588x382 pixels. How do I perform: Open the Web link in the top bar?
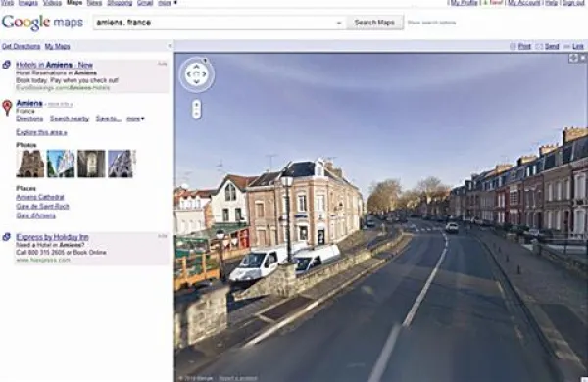[7, 3]
